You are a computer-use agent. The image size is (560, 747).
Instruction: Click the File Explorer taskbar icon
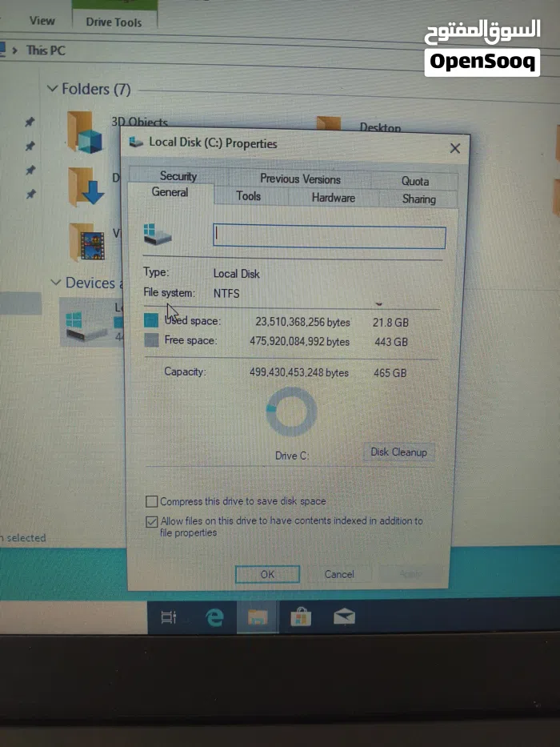pyautogui.click(x=257, y=616)
